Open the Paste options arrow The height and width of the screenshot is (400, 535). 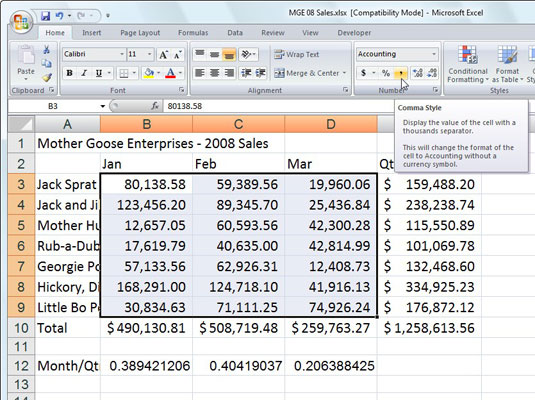click(26, 79)
